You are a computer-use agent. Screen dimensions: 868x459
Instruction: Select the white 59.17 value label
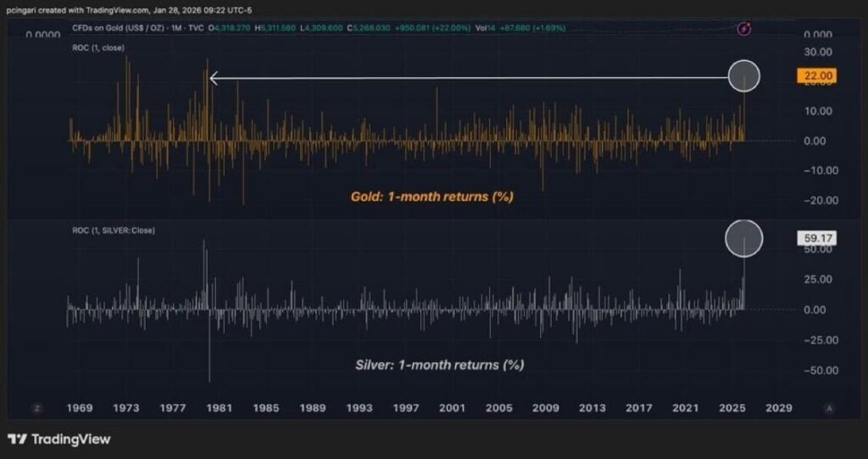tap(816, 238)
